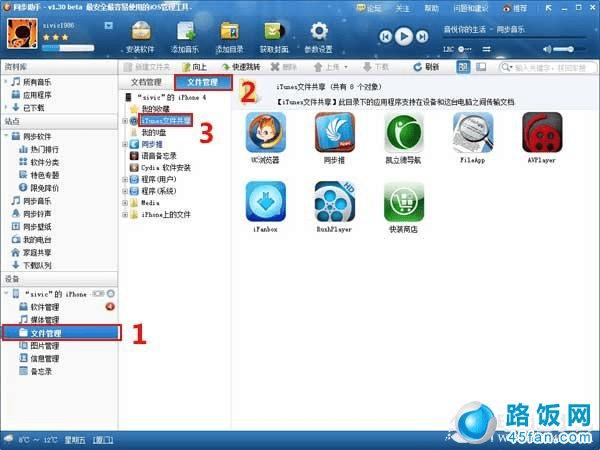Open 所有音乐 in library

point(37,82)
